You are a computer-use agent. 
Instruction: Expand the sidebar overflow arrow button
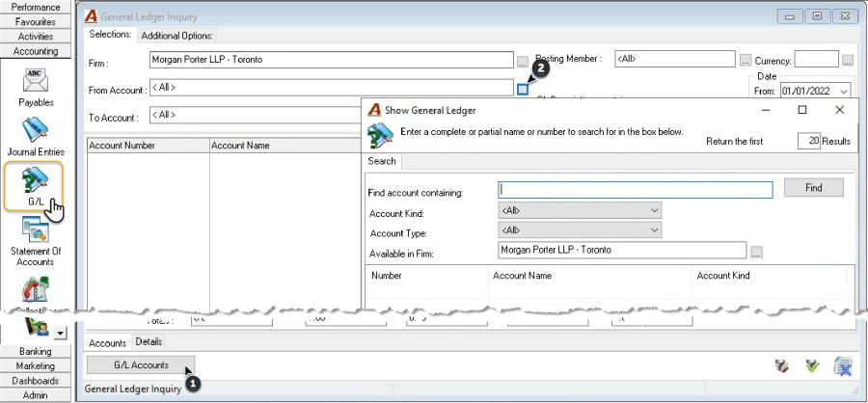point(61,333)
